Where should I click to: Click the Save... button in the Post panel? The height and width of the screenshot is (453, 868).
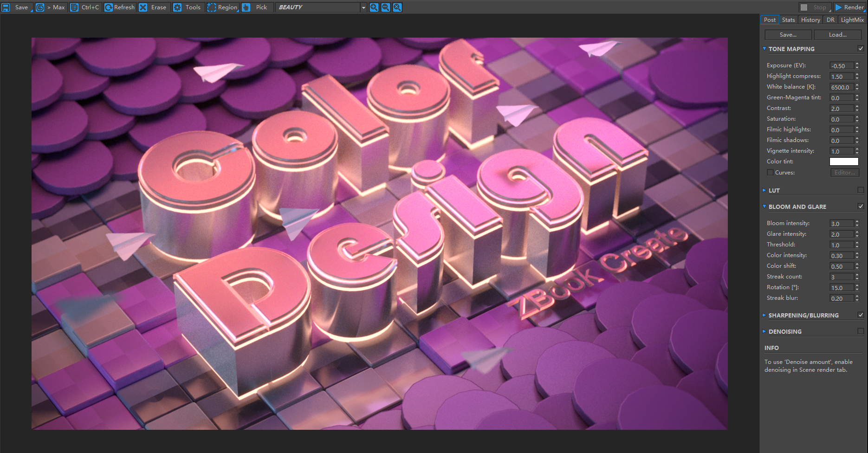click(x=788, y=35)
